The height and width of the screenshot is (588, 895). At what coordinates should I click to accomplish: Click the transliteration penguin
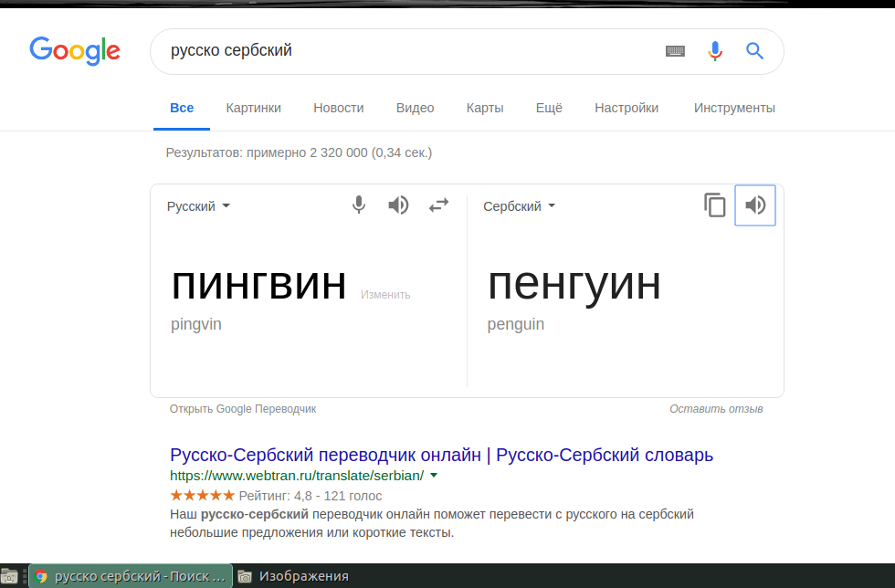(x=515, y=324)
